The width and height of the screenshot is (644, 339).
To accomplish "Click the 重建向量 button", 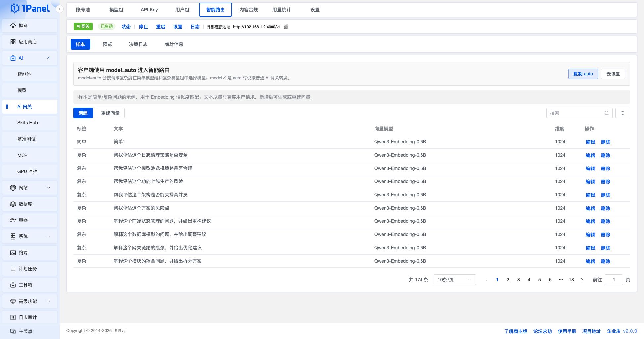I will point(110,113).
